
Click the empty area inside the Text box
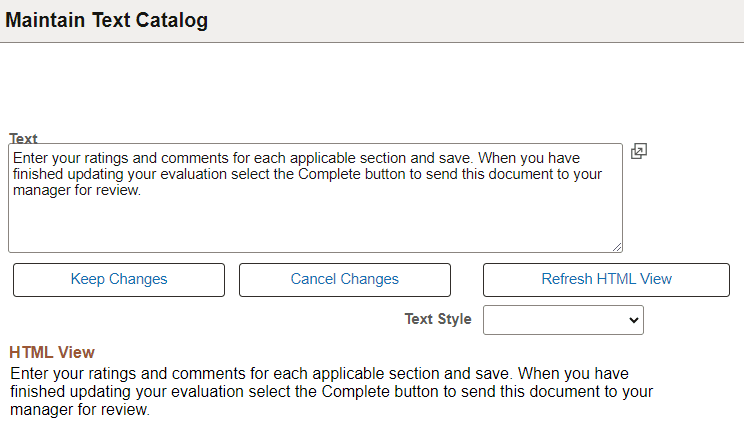[314, 225]
